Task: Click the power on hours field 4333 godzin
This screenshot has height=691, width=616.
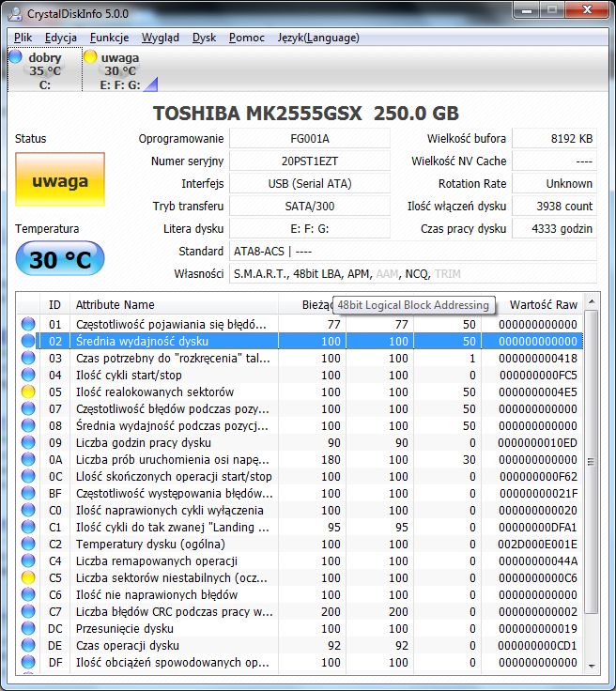Action: point(554,229)
